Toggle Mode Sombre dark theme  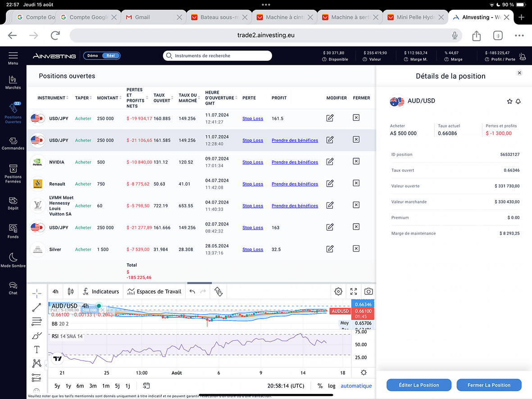point(13,259)
